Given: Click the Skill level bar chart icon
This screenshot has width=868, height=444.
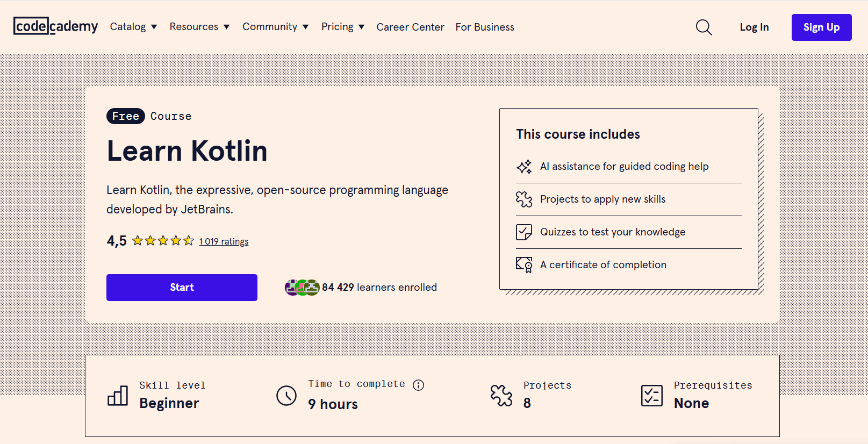Looking at the screenshot, I should tap(118, 396).
